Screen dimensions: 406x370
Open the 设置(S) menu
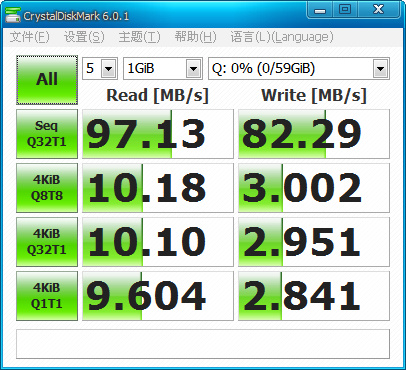tap(84, 37)
